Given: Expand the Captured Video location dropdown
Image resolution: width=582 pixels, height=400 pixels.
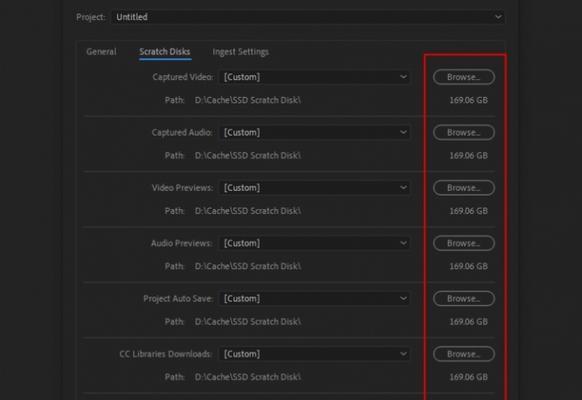Looking at the screenshot, I should click(x=315, y=77).
